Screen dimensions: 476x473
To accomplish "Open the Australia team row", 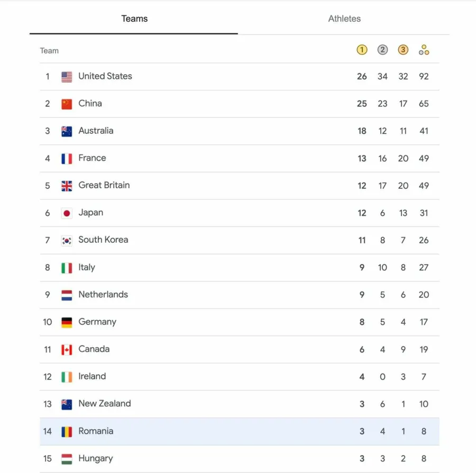I will pos(96,131).
